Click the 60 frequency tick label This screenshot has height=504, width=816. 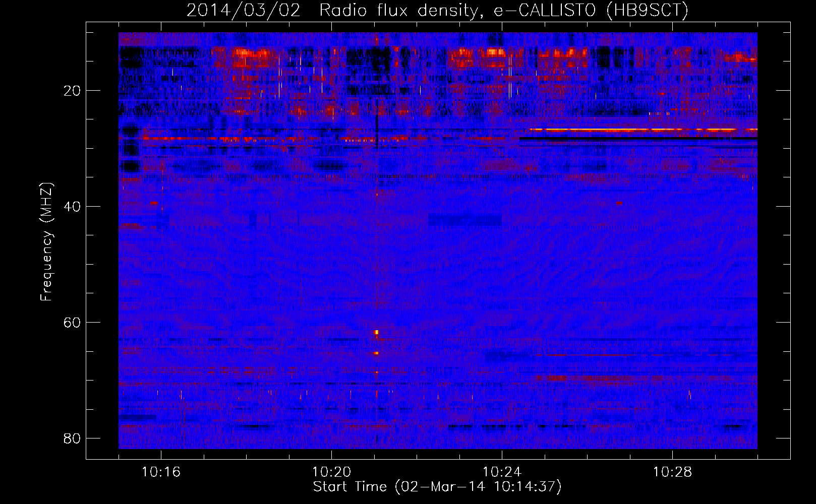pyautogui.click(x=72, y=323)
